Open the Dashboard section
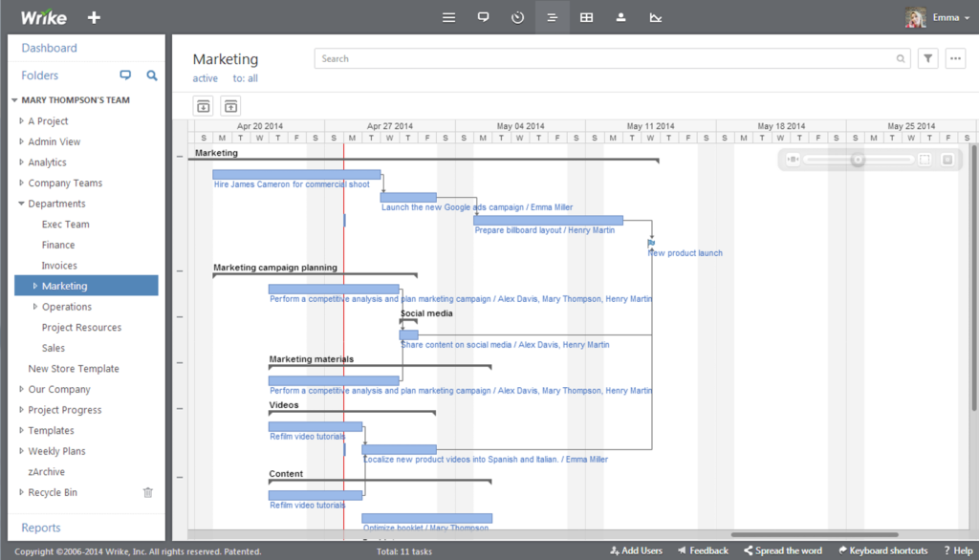 point(49,47)
